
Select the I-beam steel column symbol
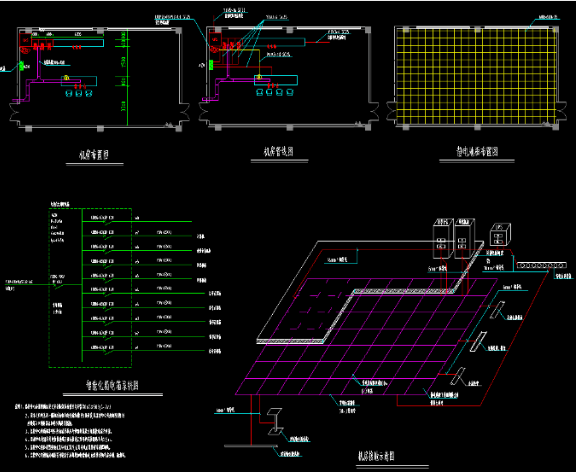pos(275,421)
